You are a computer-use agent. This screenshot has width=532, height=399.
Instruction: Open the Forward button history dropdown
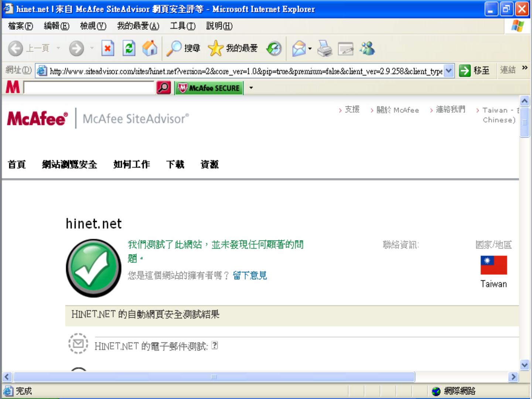92,48
